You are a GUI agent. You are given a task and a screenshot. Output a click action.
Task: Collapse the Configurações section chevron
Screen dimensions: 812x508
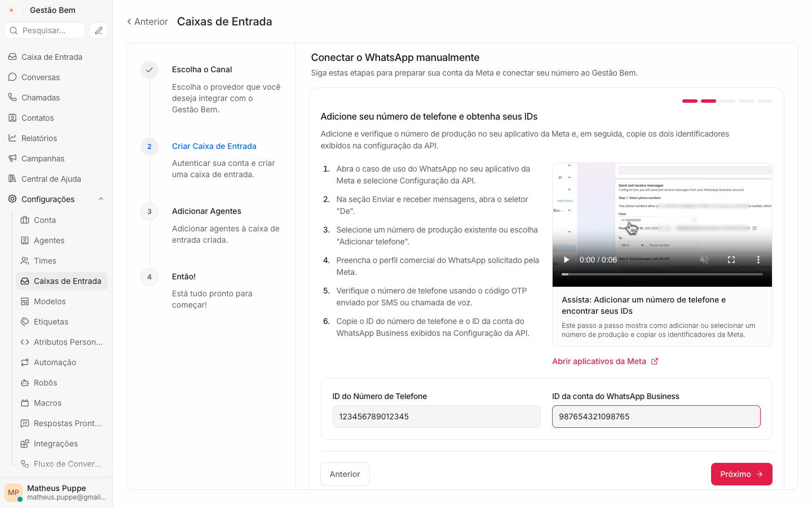click(x=101, y=199)
